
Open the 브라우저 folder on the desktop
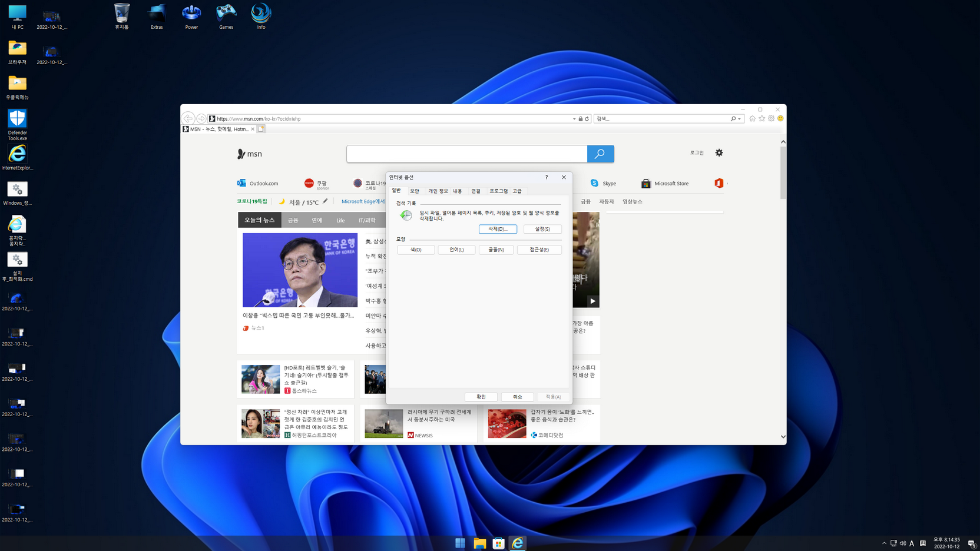(x=17, y=52)
